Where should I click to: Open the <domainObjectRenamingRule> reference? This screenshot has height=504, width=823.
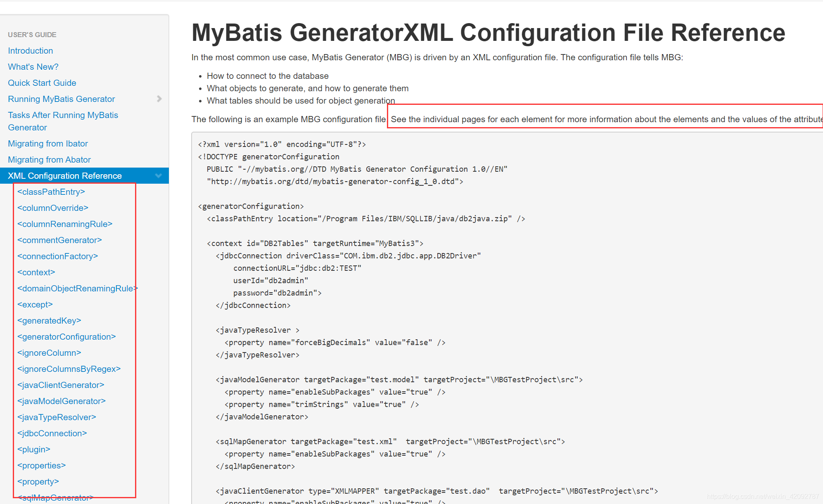(78, 289)
